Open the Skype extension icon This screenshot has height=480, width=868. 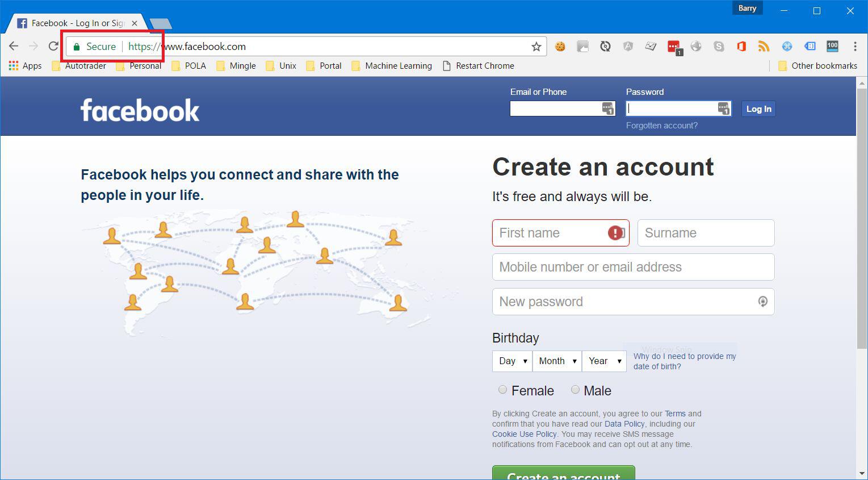tap(719, 47)
